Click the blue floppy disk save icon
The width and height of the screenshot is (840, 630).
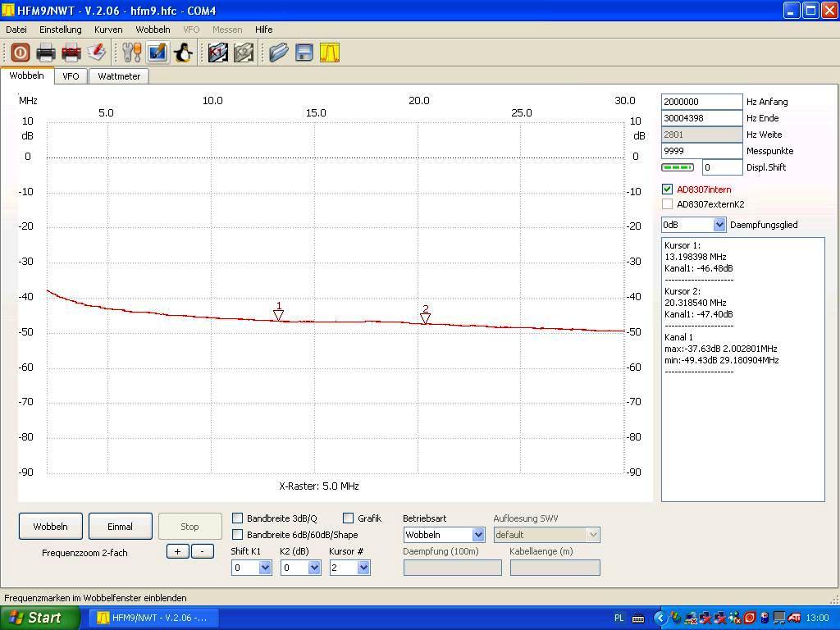click(304, 52)
